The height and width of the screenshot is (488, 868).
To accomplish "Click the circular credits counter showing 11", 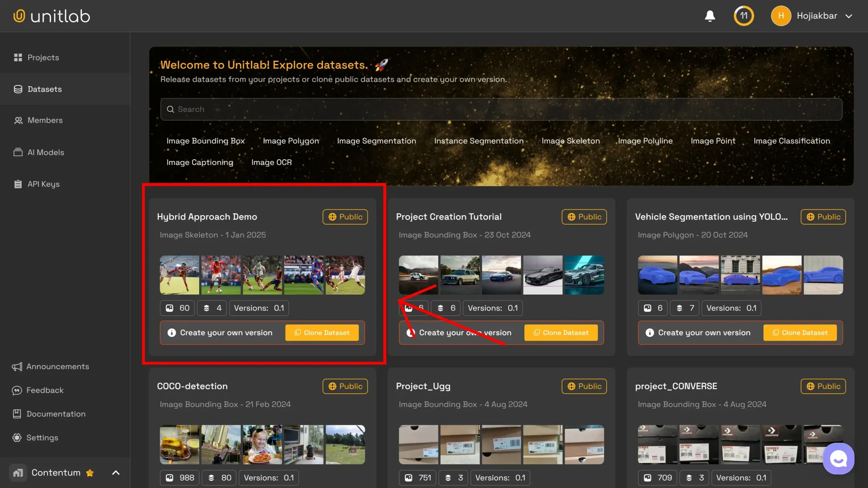I will pos(743,16).
